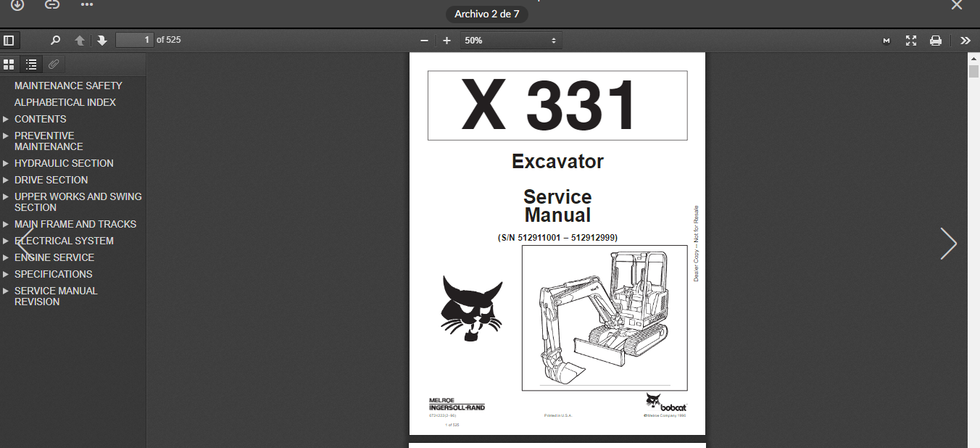
Task: Click the page number input field
Action: pyautogui.click(x=135, y=40)
